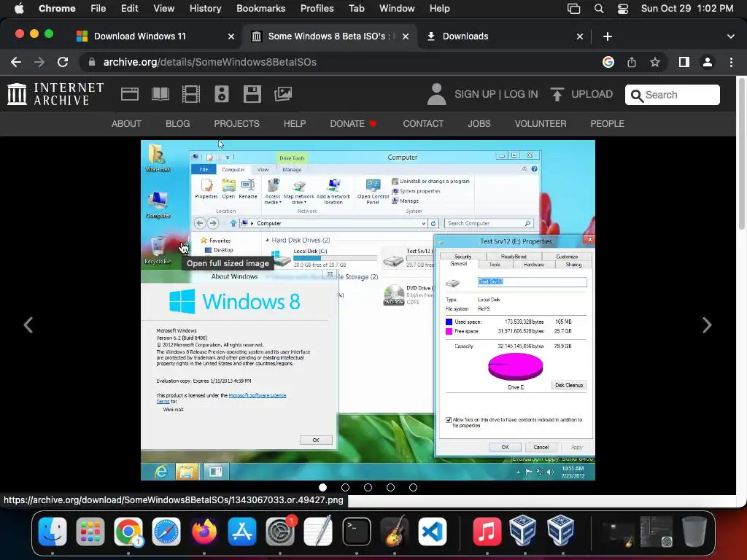Click the VOLUNTEER link
The image size is (747, 560).
pyautogui.click(x=541, y=124)
